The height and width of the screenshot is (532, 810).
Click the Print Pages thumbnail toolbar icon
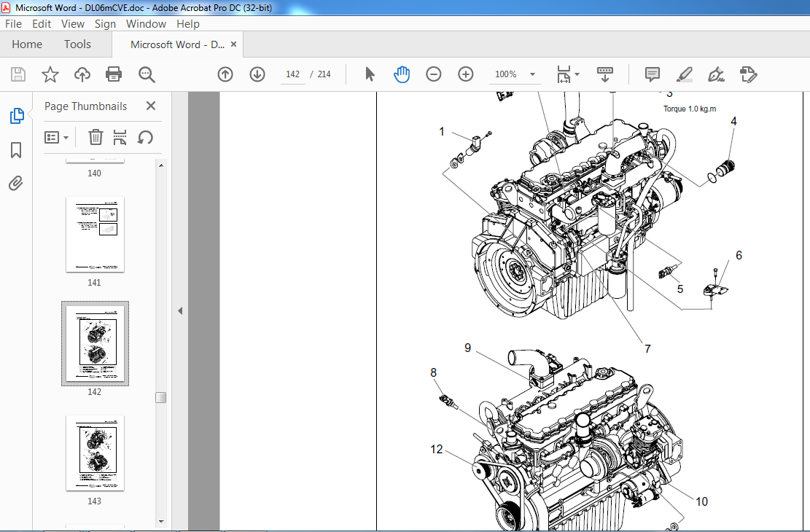(120, 138)
